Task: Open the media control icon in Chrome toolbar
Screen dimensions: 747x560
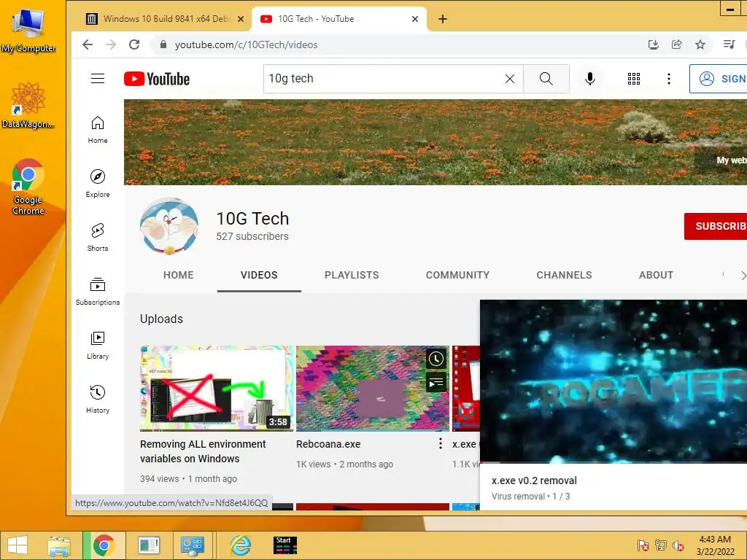Action: 729,44
